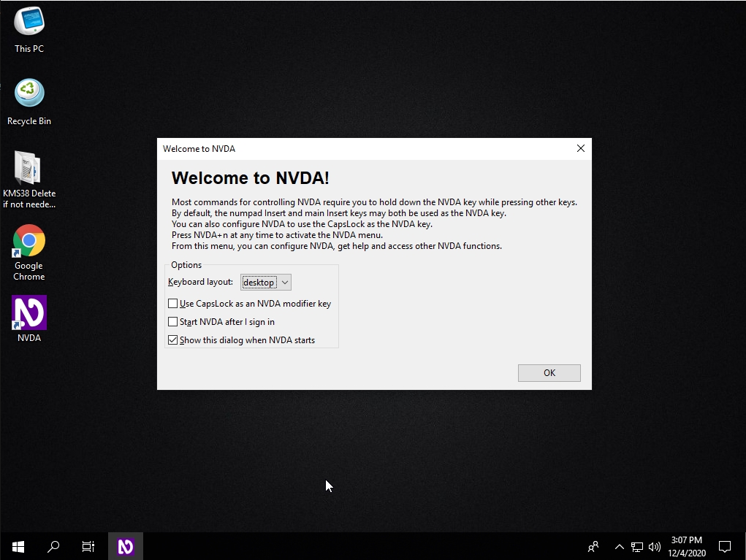Select the KMS38 Delete file icon

point(29,180)
